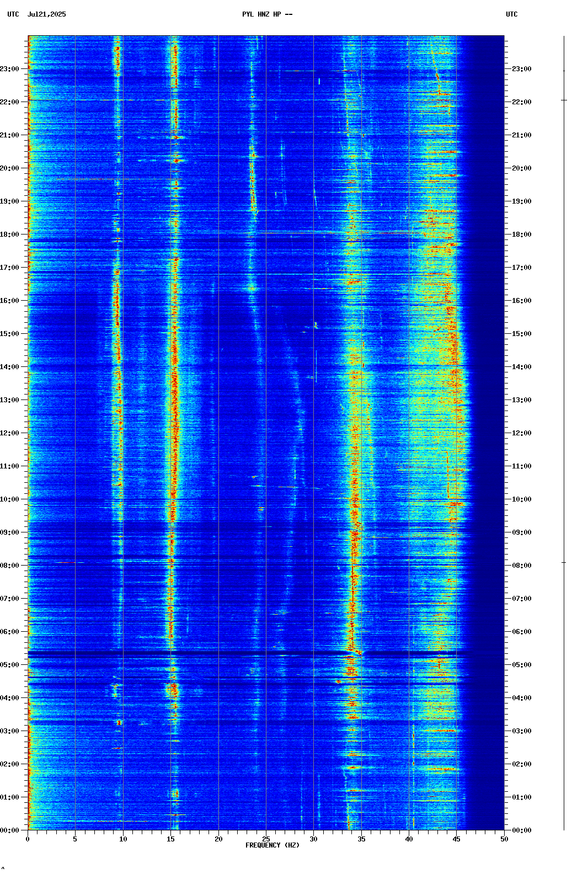
Task: Select 10:00 on the right time axis
Action: coord(522,499)
